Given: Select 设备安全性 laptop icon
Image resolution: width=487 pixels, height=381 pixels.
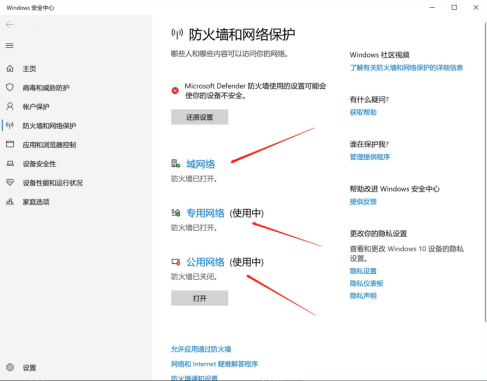Looking at the screenshot, I should pyautogui.click(x=10, y=163).
